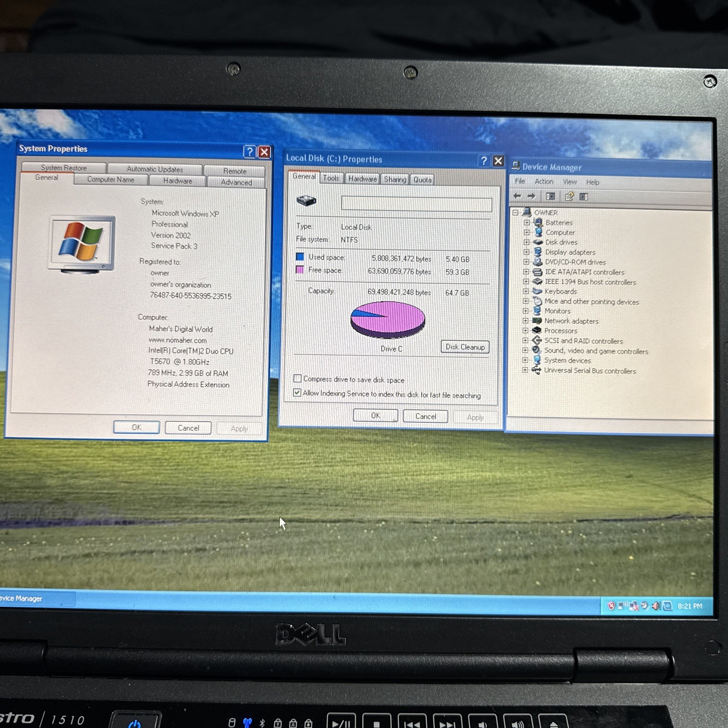Click the help question mark in Local Disk Properties title bar
728x728 pixels.
(x=484, y=161)
